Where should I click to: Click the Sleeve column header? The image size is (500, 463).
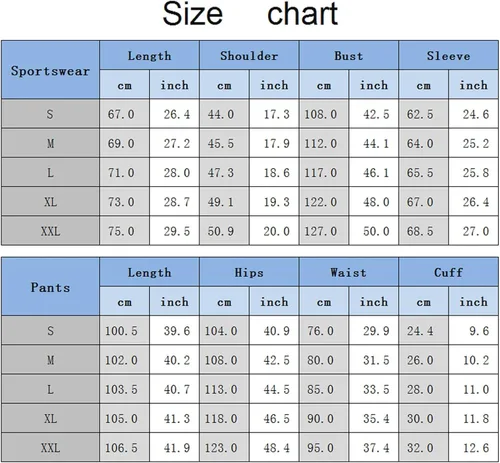point(449,55)
